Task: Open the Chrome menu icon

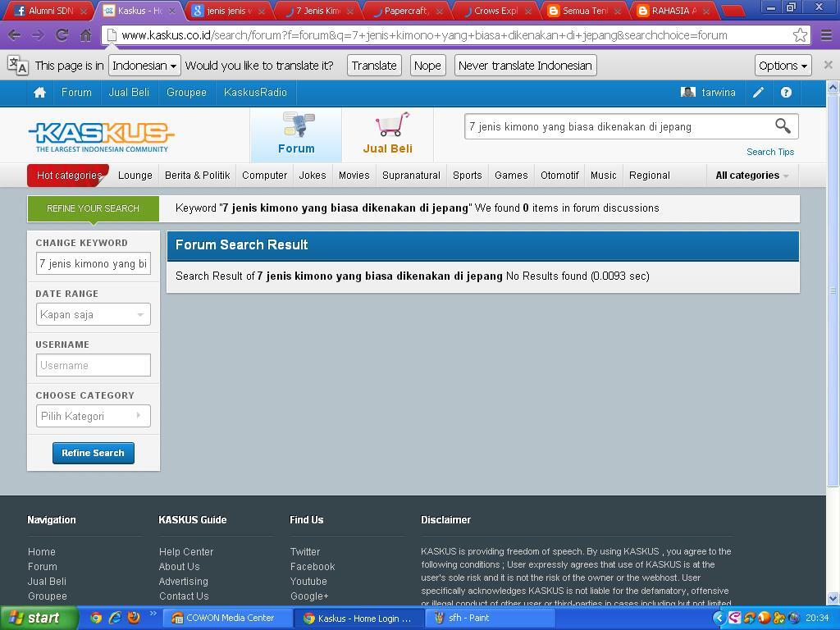Action: (826, 35)
